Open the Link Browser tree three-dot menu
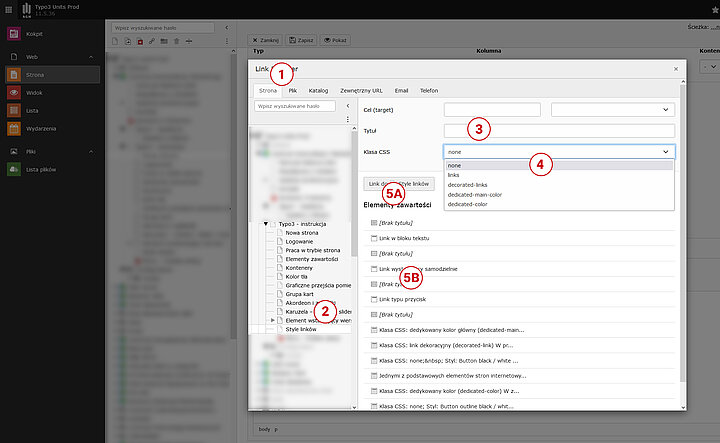Image resolution: width=720 pixels, height=443 pixels. point(348,119)
